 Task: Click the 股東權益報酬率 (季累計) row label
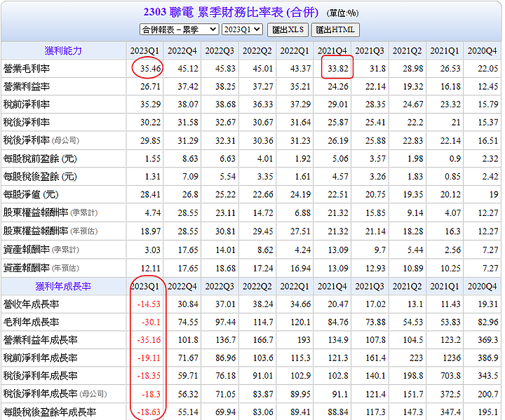tap(50, 212)
